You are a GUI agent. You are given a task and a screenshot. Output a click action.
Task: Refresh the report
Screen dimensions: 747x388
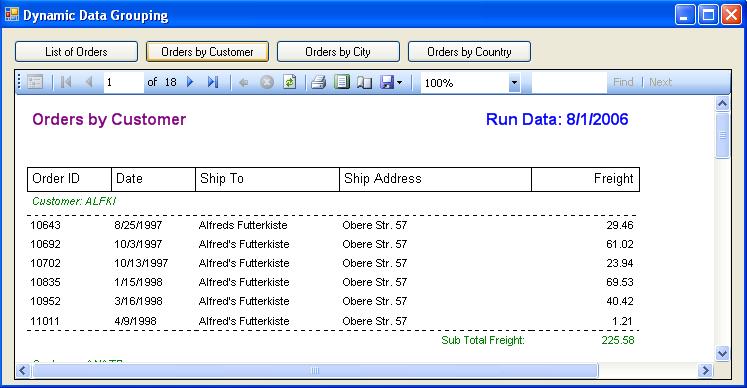pyautogui.click(x=290, y=82)
